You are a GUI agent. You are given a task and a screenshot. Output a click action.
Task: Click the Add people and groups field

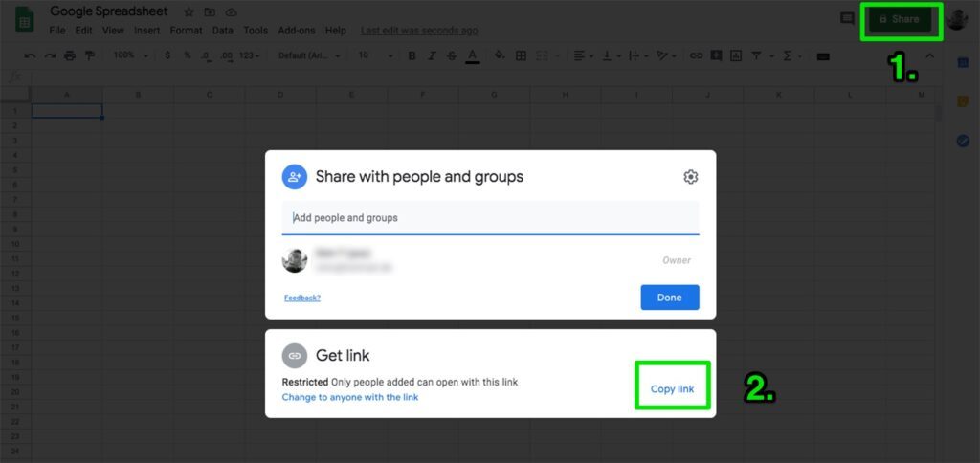coord(491,218)
